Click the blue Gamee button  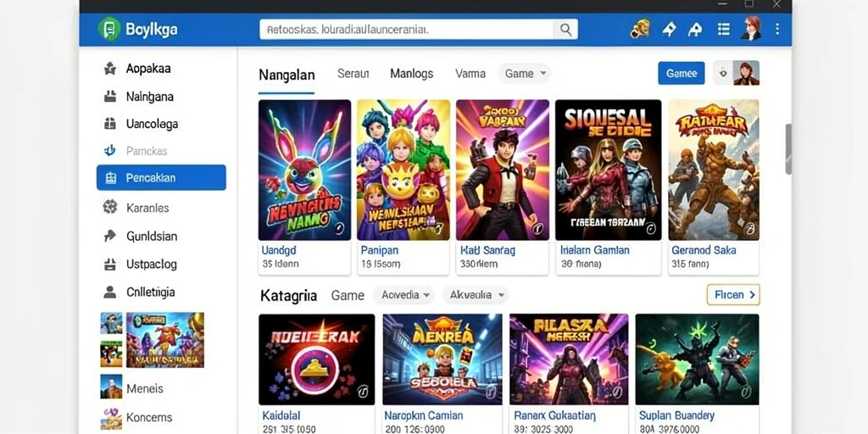tap(681, 73)
